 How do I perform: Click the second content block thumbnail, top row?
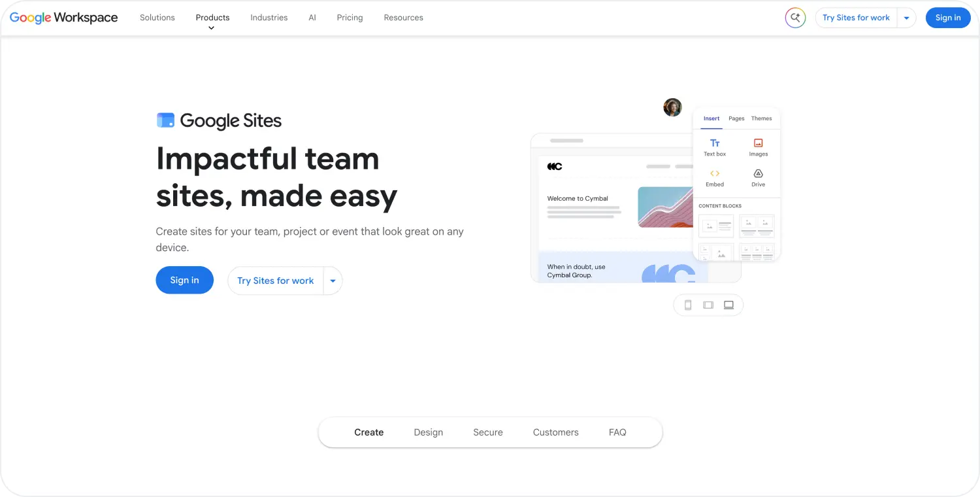click(x=757, y=226)
